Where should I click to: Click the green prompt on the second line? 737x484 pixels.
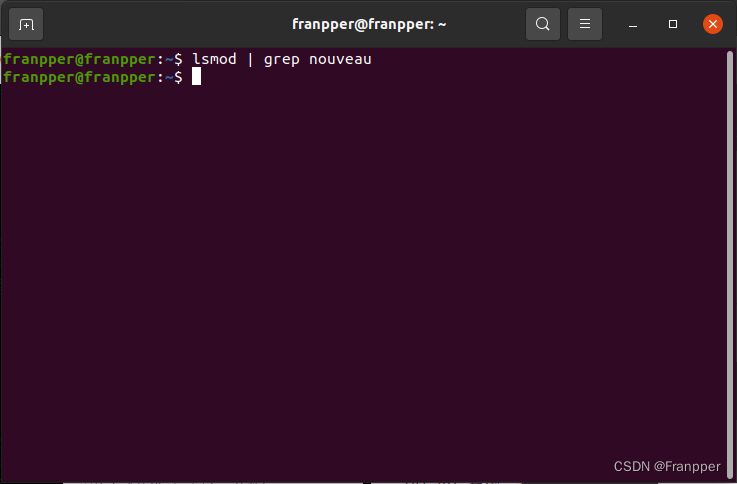[x=79, y=78]
